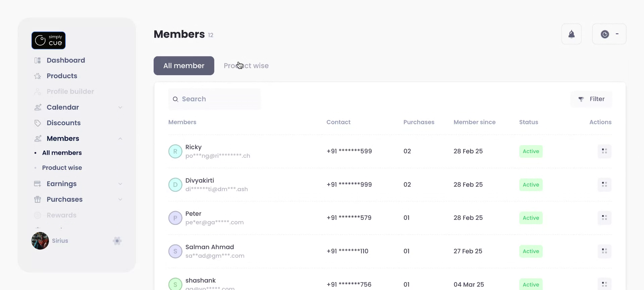644x290 pixels.
Task: Click Sirius profile avatar photo
Action: pyautogui.click(x=40, y=241)
